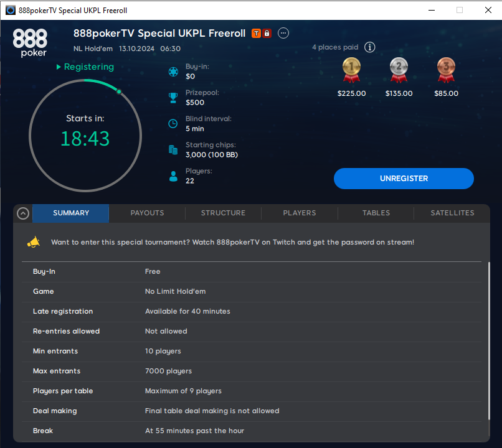The height and width of the screenshot is (448, 502).
Task: Click the red password lock badge
Action: tap(267, 33)
